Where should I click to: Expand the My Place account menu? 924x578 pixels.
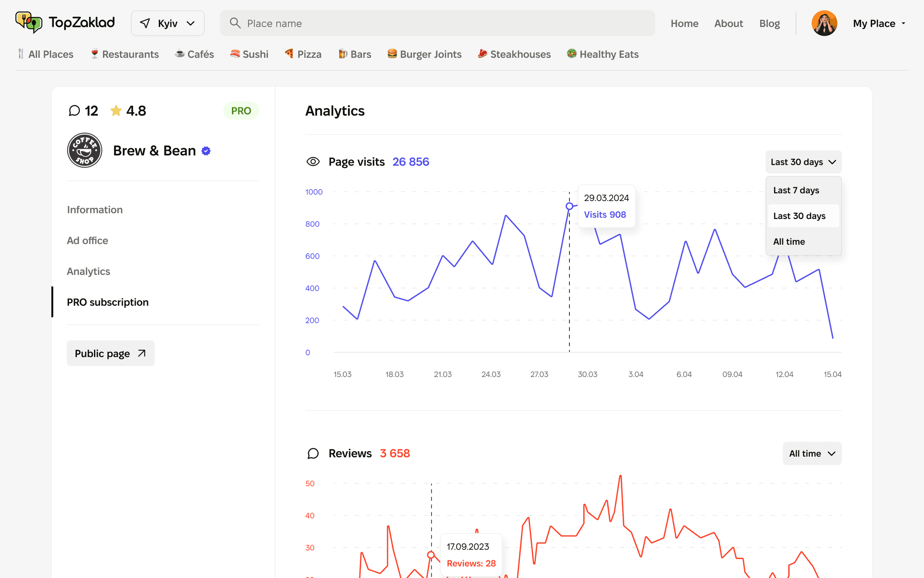point(879,23)
